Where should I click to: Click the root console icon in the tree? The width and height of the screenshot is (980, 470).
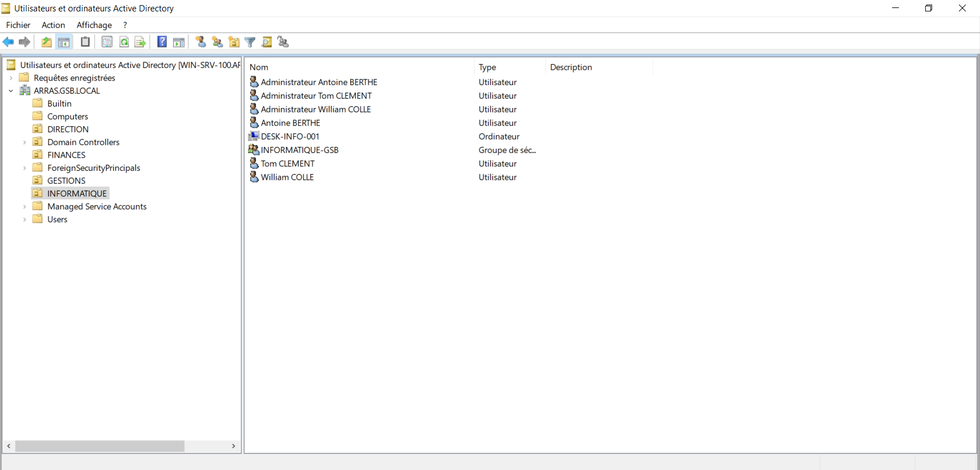coord(11,65)
